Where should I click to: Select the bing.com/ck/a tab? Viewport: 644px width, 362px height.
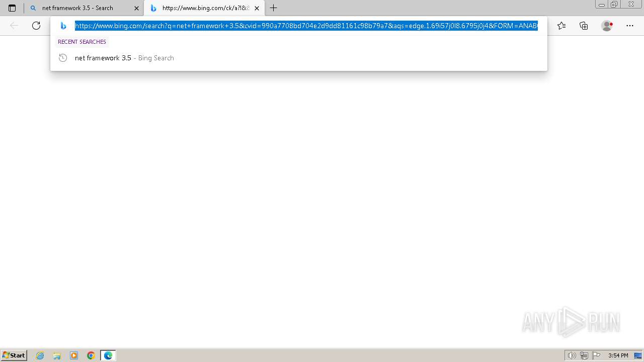[204, 8]
